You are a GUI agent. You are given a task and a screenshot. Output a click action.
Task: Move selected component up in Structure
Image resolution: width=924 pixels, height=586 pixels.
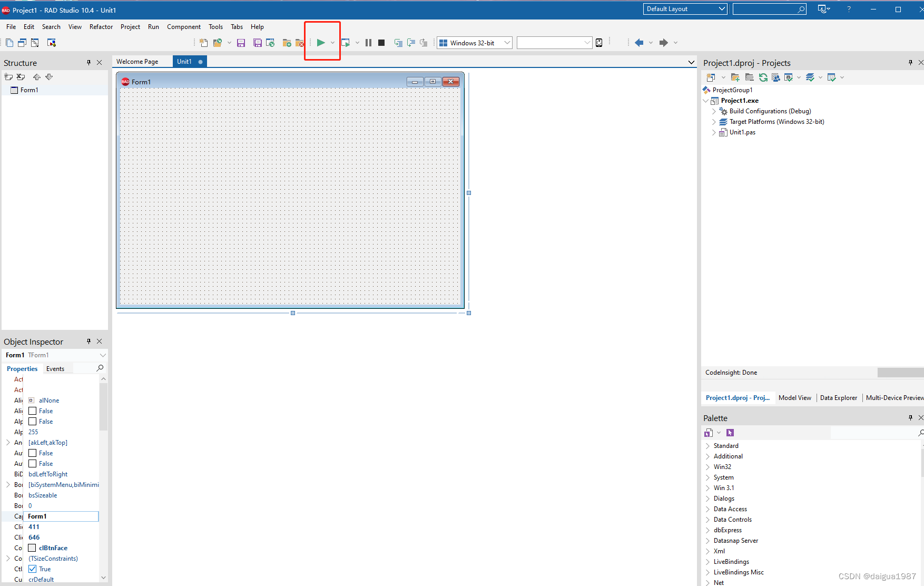pyautogui.click(x=37, y=77)
